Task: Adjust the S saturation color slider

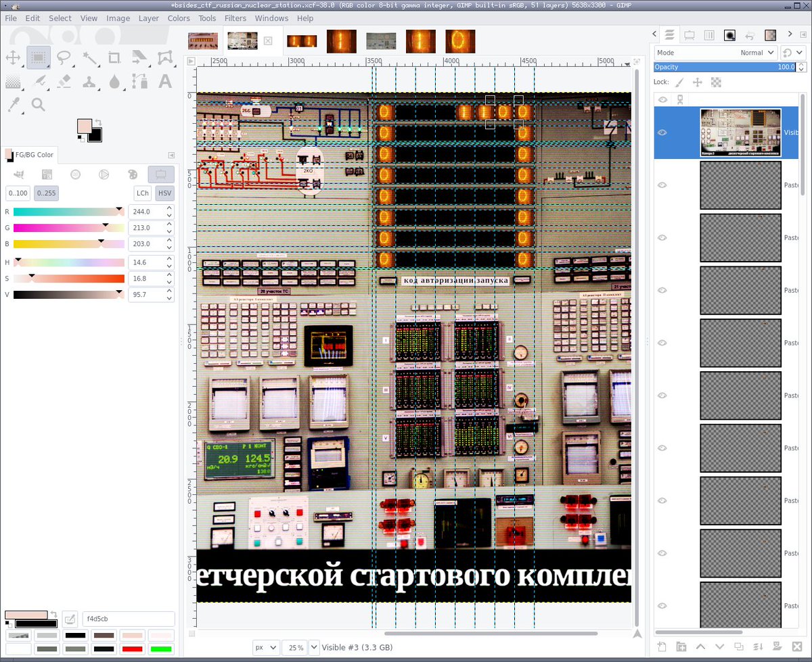Action: click(x=69, y=279)
